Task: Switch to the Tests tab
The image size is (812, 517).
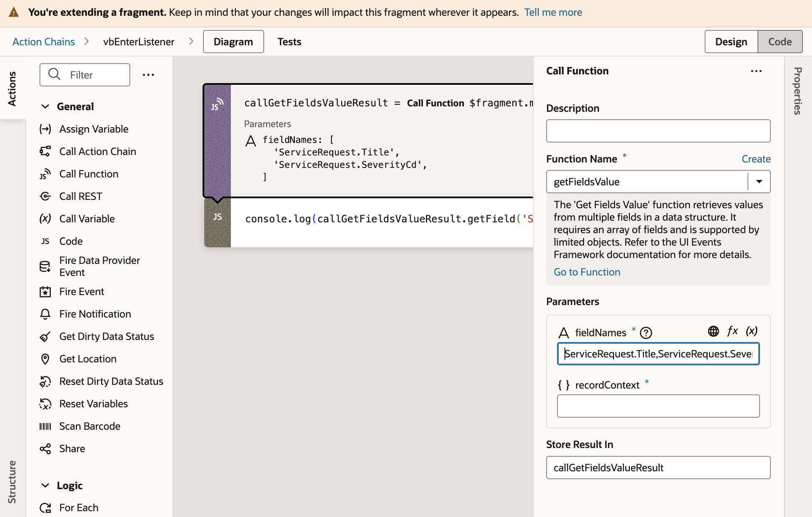Action: click(290, 42)
